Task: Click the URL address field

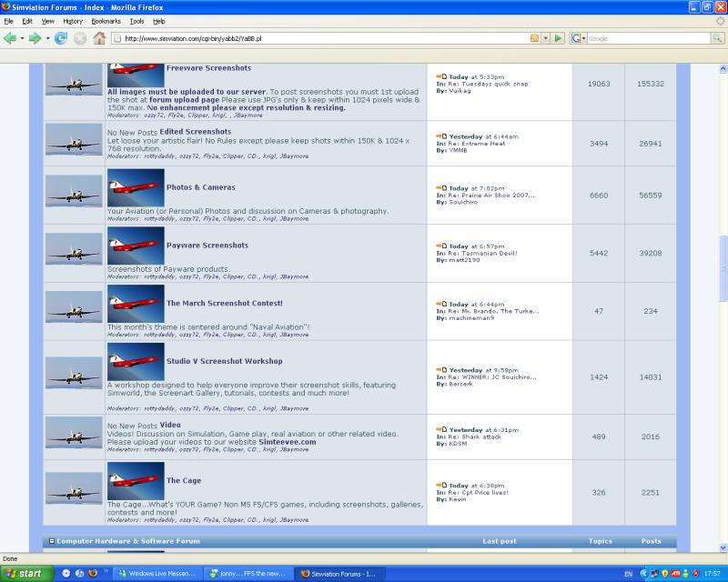Action: click(x=318, y=38)
